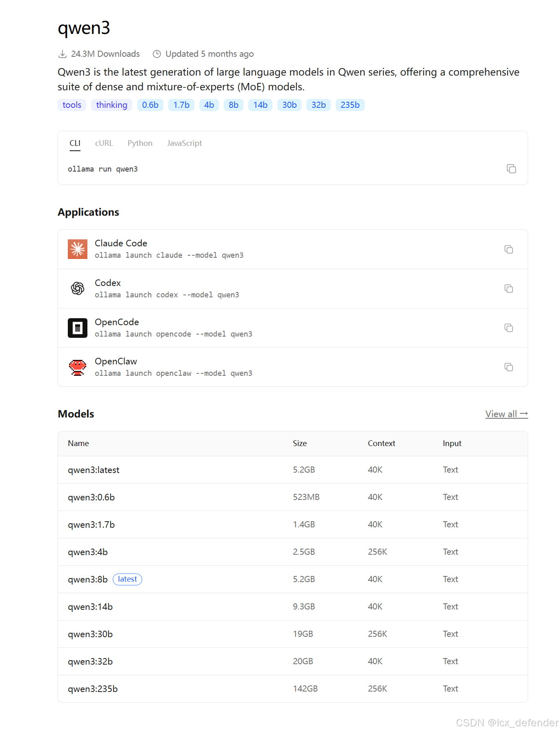Click the 'ollama launch codex --model qwen3' text
The width and height of the screenshot is (560, 732).
point(167,295)
